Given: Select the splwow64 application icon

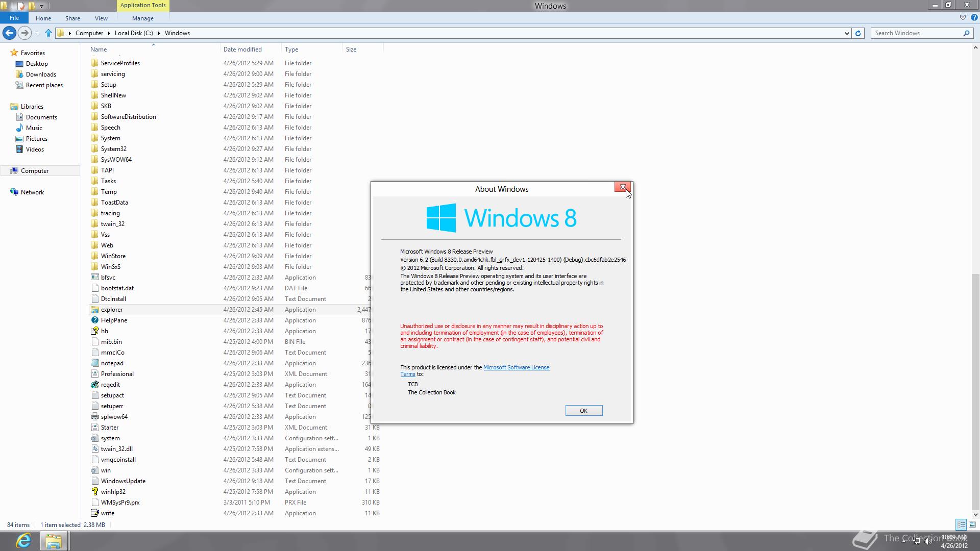Looking at the screenshot, I should tap(94, 417).
